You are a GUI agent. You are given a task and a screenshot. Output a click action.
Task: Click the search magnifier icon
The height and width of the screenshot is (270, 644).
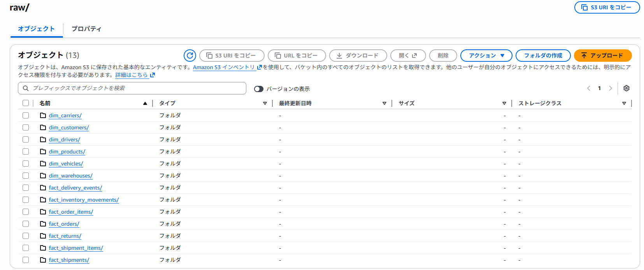click(26, 88)
